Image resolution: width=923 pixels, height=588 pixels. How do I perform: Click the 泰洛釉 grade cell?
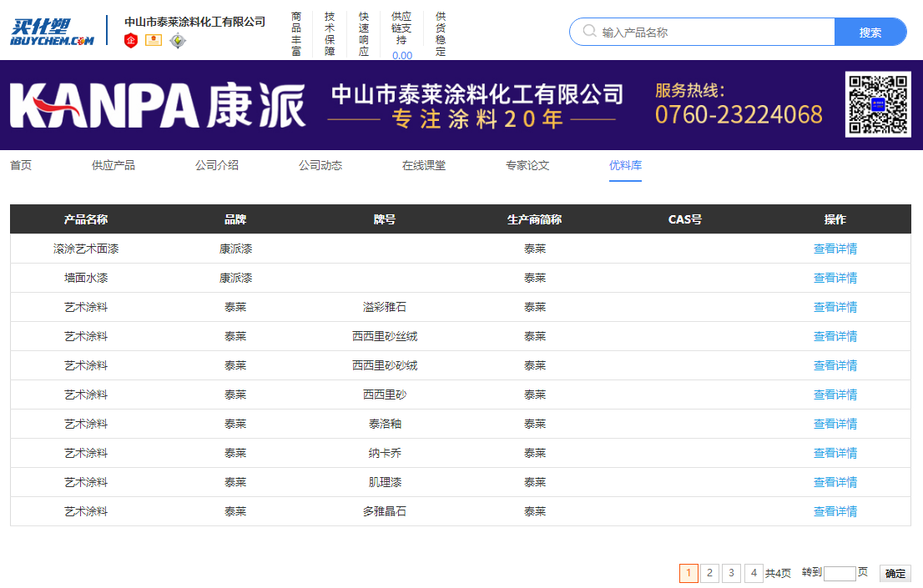(385, 424)
